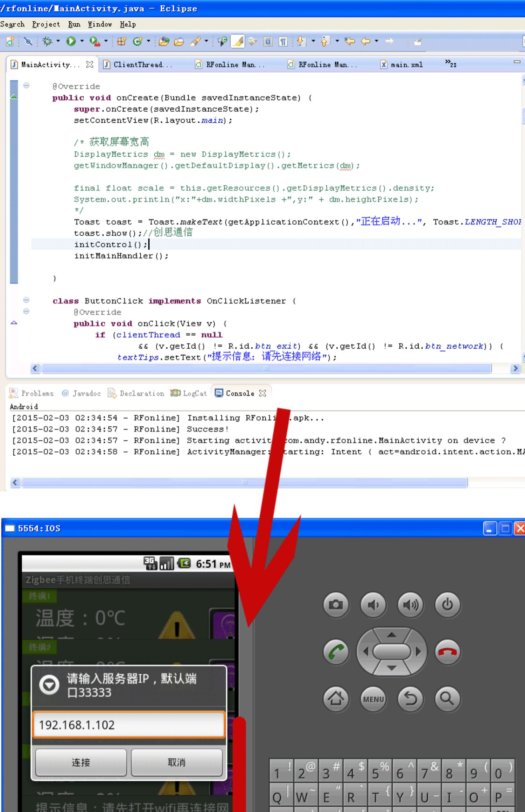Screen dimensions: 525x812
Task: Switch to the main.xml editor tab
Action: pyautogui.click(x=402, y=64)
